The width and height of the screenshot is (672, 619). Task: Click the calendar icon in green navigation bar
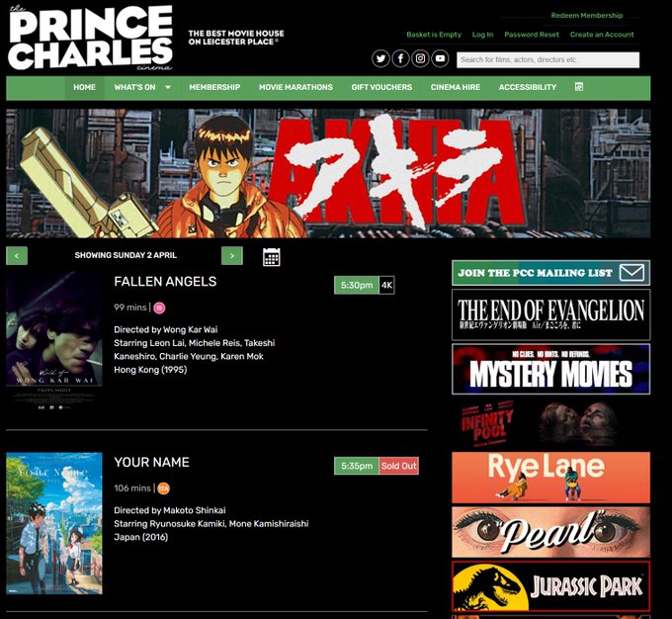[x=578, y=87]
